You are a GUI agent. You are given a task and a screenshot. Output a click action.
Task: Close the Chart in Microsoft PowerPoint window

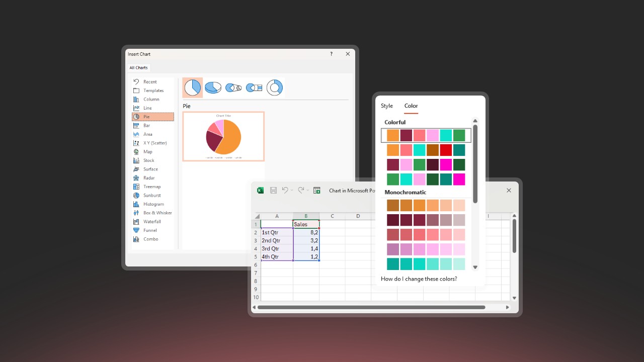[x=509, y=191]
